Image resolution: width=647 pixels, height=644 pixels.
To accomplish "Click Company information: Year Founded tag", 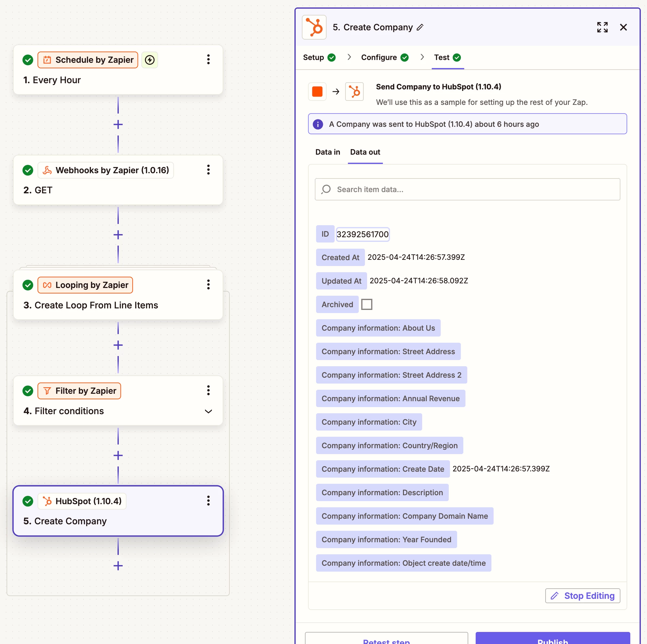I will point(387,539).
